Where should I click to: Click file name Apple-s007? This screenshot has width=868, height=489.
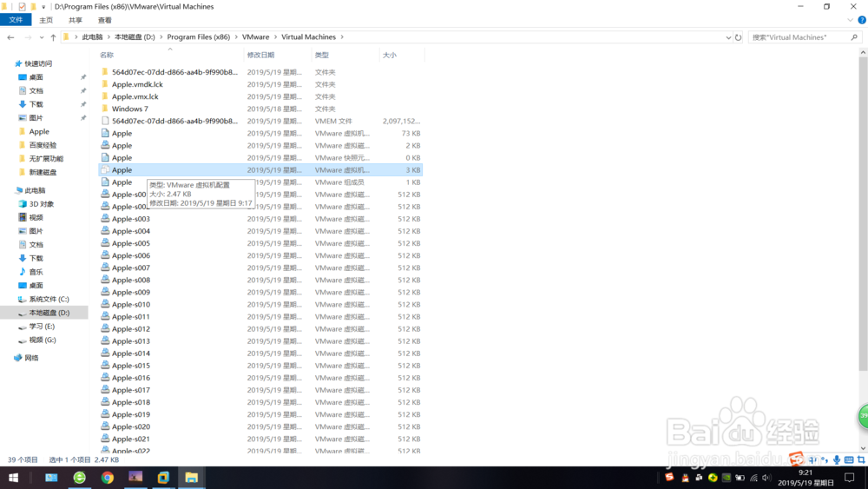pyautogui.click(x=131, y=268)
